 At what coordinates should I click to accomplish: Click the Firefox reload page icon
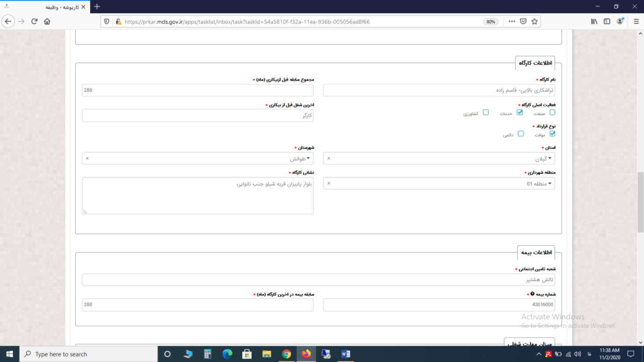pos(34,21)
